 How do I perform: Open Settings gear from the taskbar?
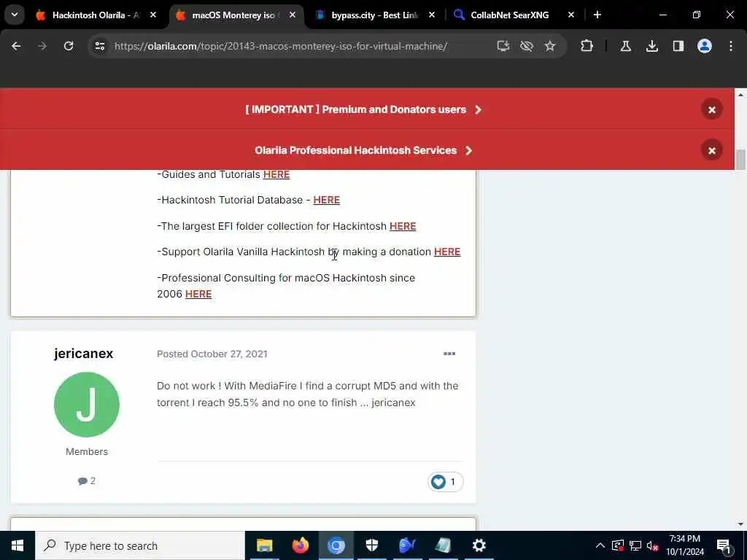pyautogui.click(x=479, y=545)
